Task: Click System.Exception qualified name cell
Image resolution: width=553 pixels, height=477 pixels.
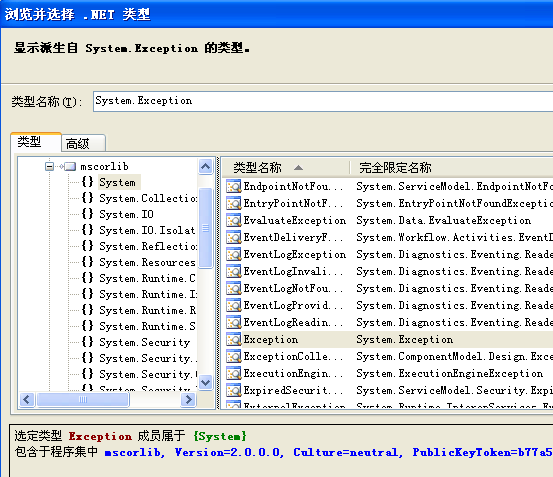Action: (x=405, y=339)
